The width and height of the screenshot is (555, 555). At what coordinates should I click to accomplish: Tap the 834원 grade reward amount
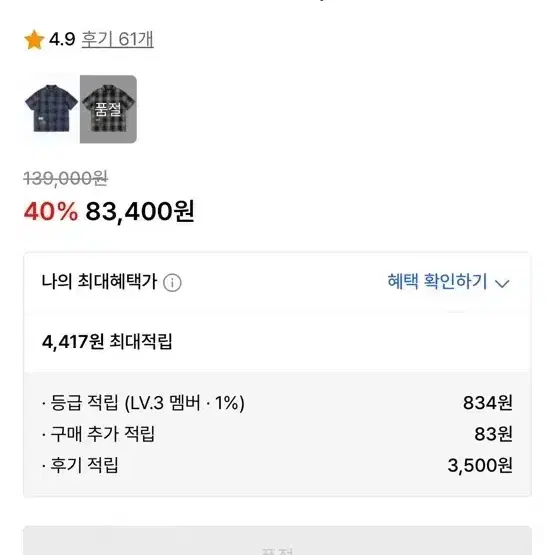[x=488, y=403]
